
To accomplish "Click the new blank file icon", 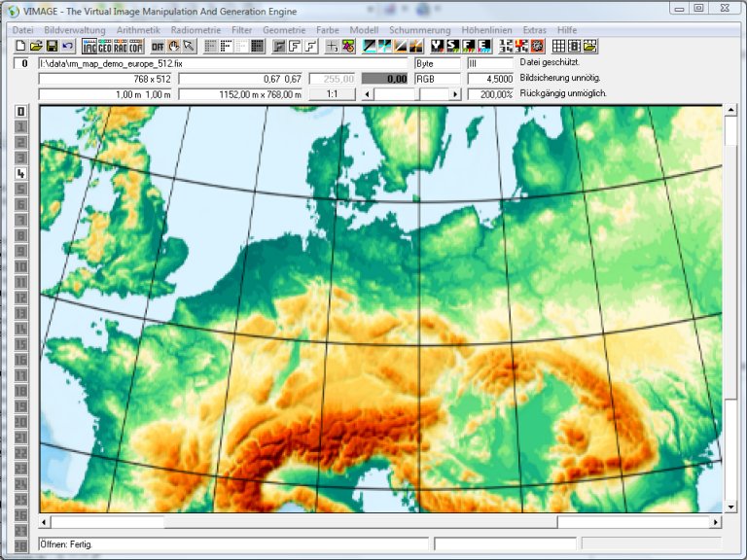I will click(x=20, y=46).
